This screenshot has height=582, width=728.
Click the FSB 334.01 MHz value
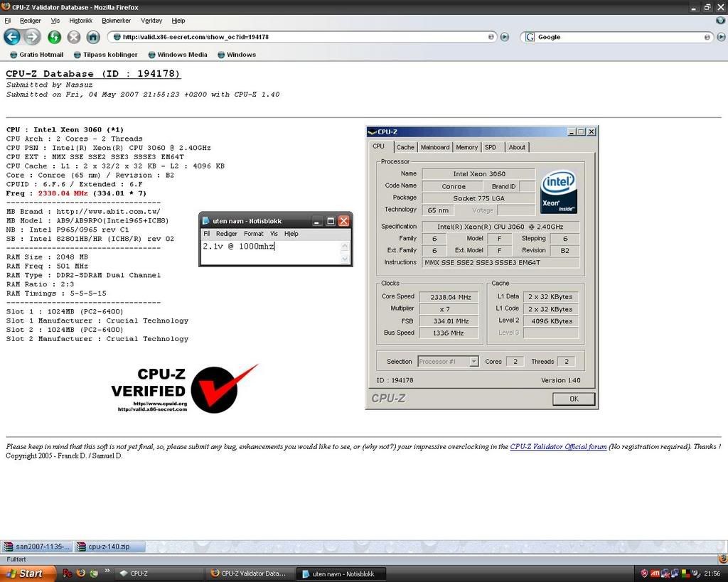449,321
